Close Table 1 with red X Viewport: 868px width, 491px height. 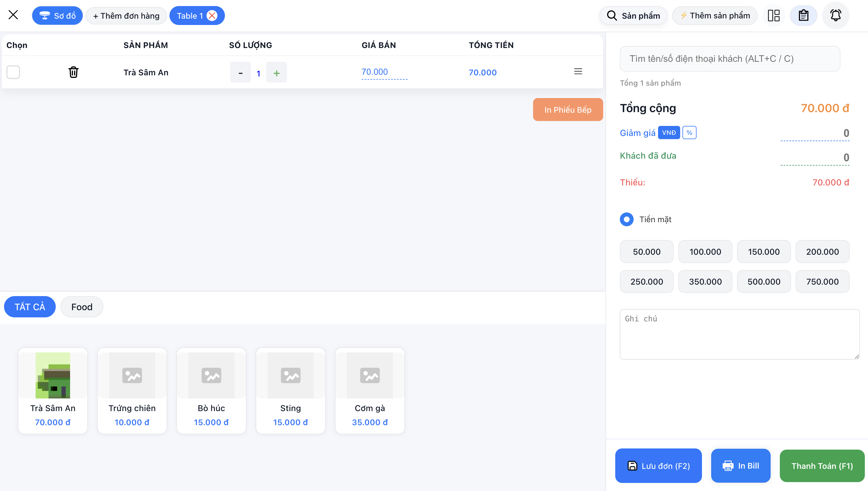(212, 16)
